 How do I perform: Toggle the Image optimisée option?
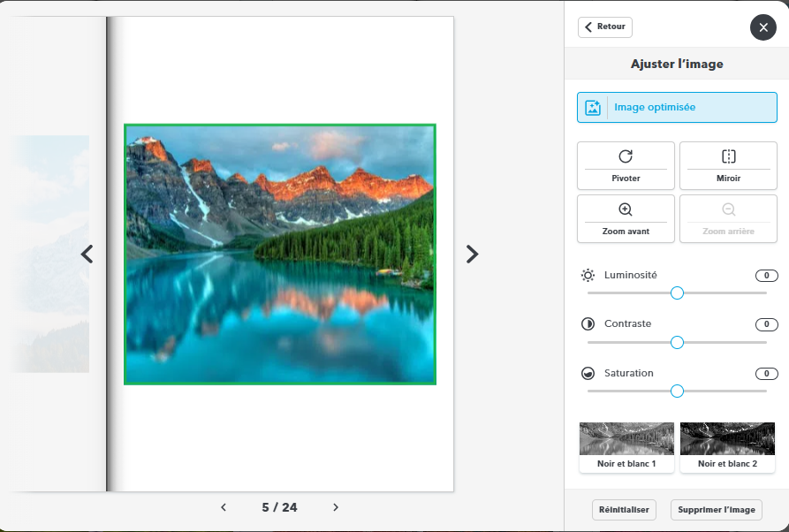coord(677,108)
